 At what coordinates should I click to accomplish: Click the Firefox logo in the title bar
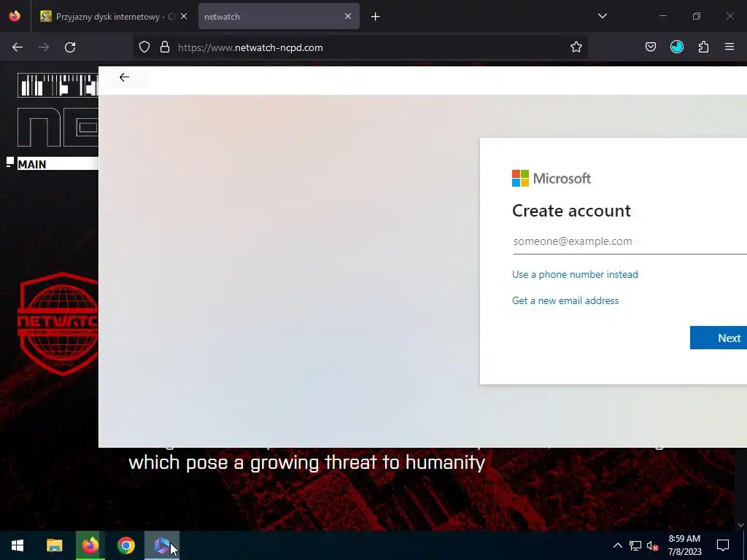[15, 16]
